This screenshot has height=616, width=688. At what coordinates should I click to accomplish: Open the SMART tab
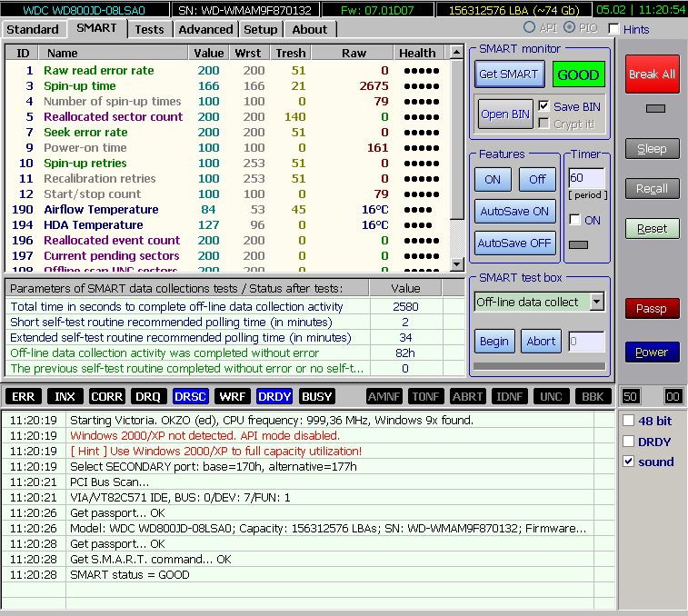96,28
